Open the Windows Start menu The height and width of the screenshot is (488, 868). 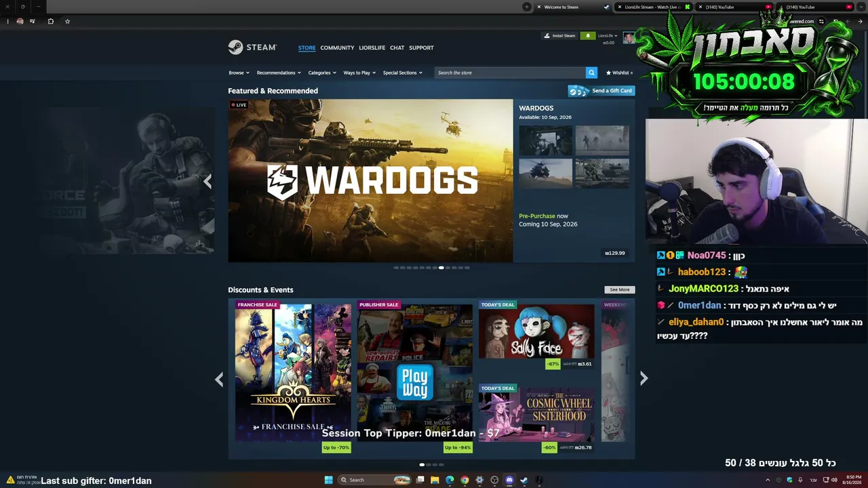point(328,480)
